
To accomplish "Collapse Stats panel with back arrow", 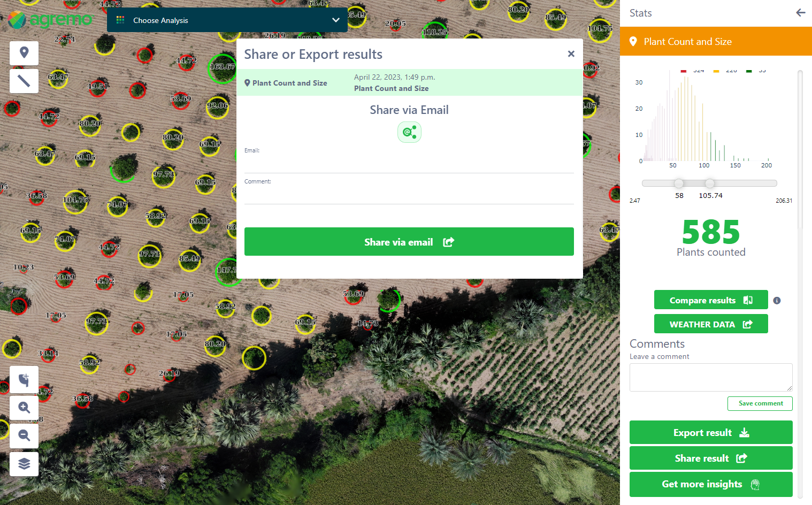I will pyautogui.click(x=800, y=13).
